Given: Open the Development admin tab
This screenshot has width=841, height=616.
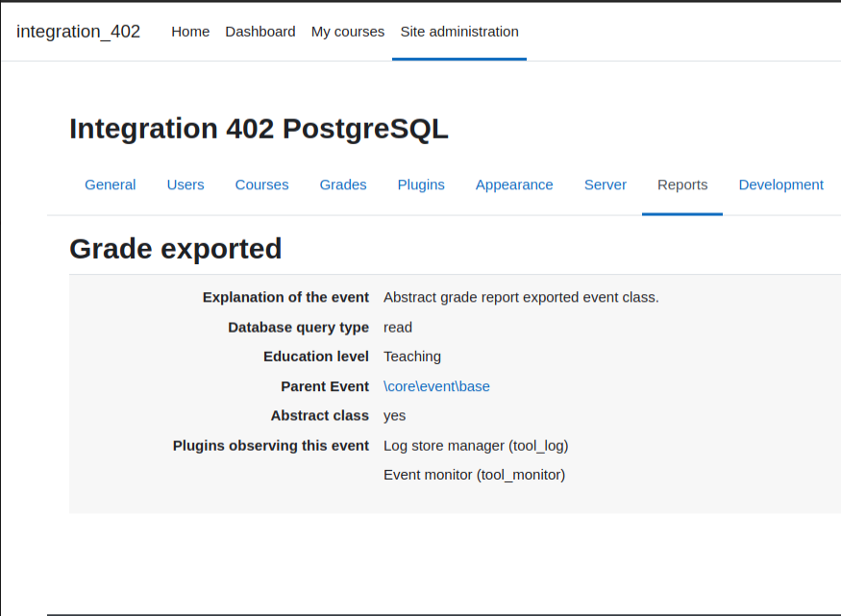Looking at the screenshot, I should click(780, 185).
